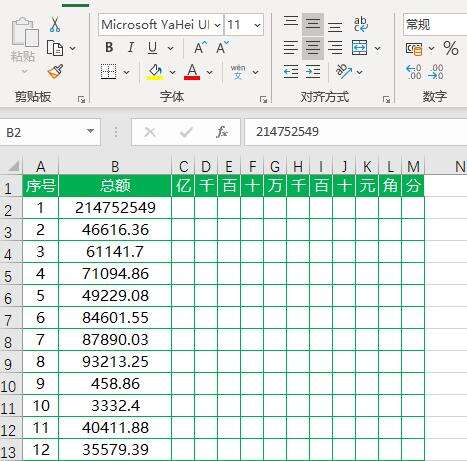
Task: Select the Cut scissors icon
Action: point(55,25)
